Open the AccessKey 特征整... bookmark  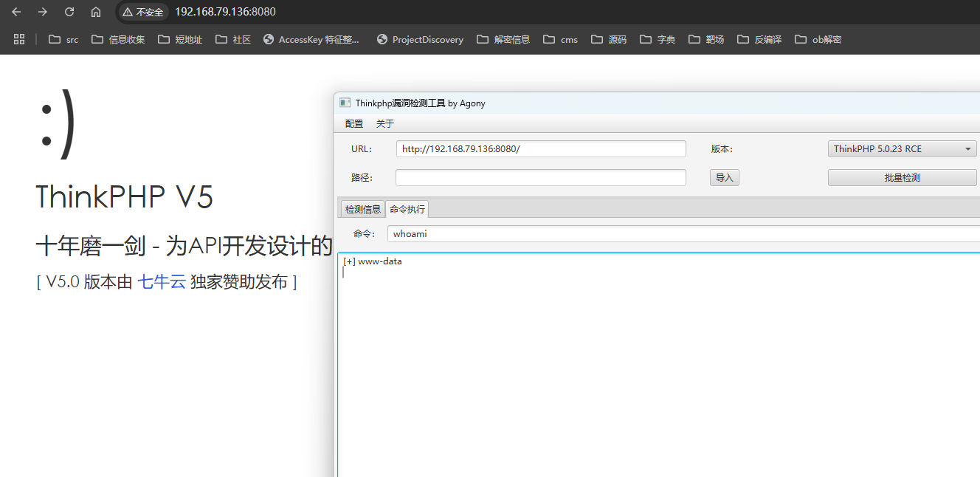[311, 39]
